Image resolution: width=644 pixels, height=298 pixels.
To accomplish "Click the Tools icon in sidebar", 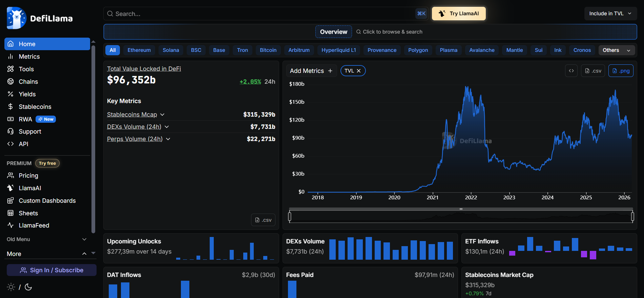I will (11, 69).
